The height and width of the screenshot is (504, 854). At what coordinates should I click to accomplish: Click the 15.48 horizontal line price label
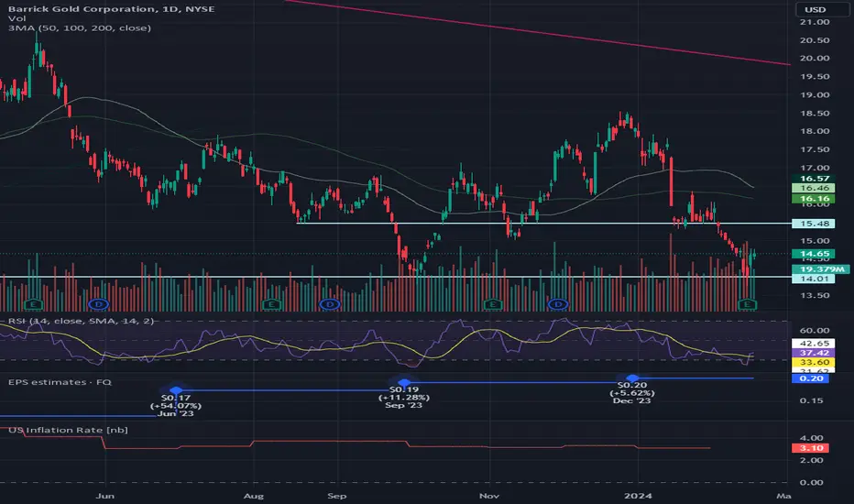point(815,224)
